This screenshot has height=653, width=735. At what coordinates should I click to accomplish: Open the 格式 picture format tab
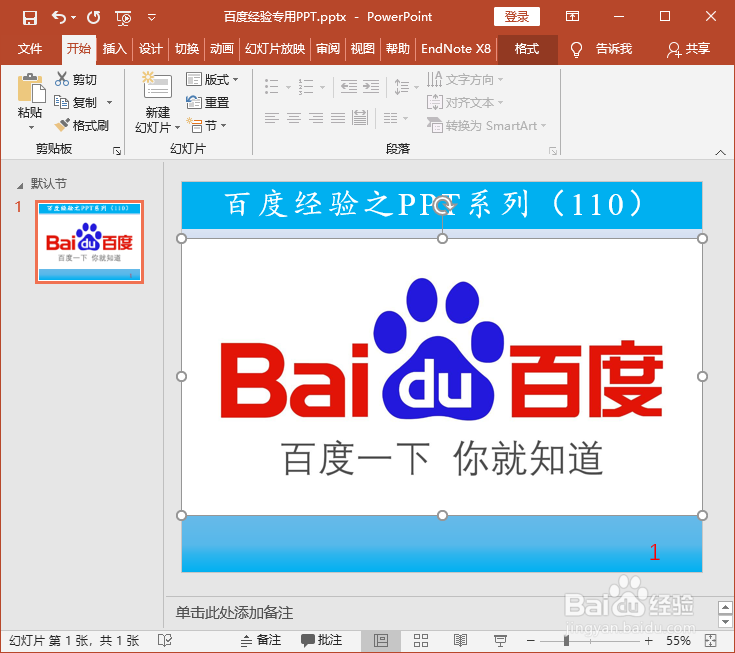[x=527, y=49]
